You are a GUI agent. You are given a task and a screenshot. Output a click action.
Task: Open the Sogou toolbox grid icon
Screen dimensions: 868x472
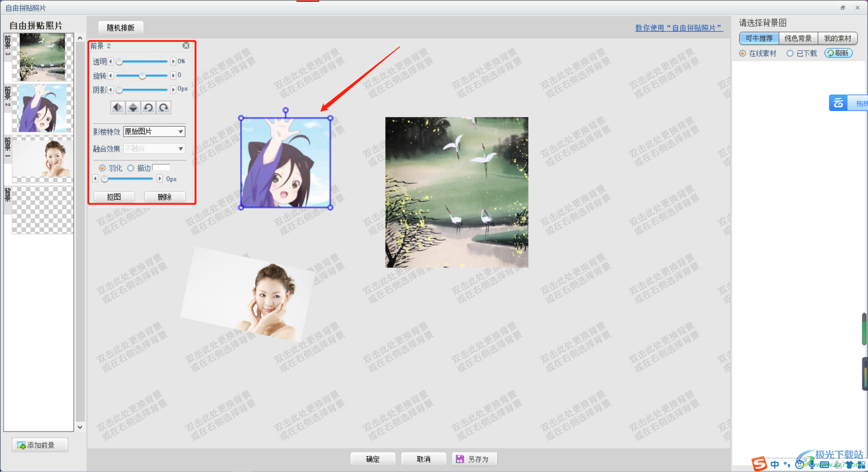click(x=861, y=464)
